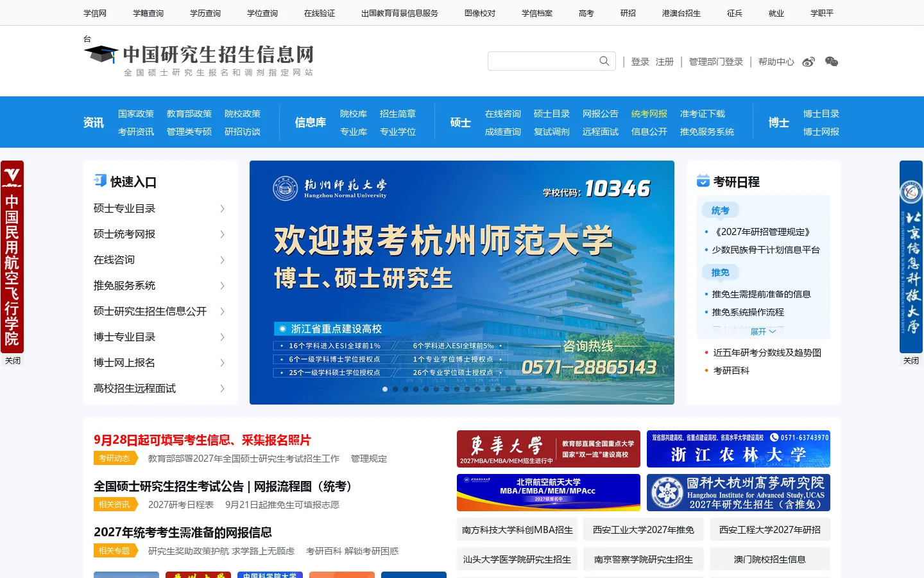Click 北京航空航天大学 MBA ad banner
This screenshot has width=924, height=578.
[549, 493]
